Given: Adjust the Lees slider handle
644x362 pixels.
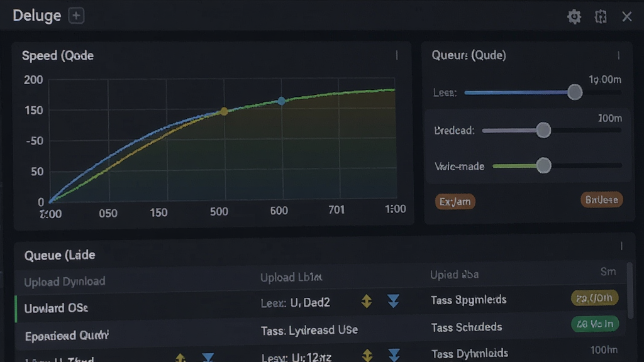Looking at the screenshot, I should coord(575,92).
